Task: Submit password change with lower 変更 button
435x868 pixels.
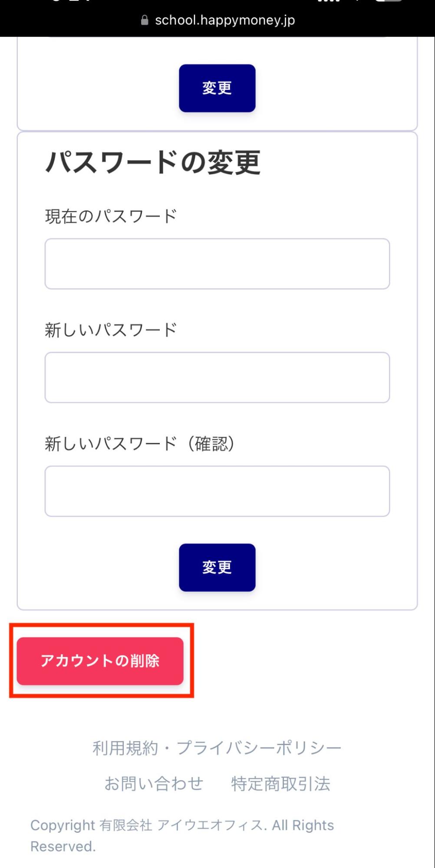Action: tap(217, 568)
